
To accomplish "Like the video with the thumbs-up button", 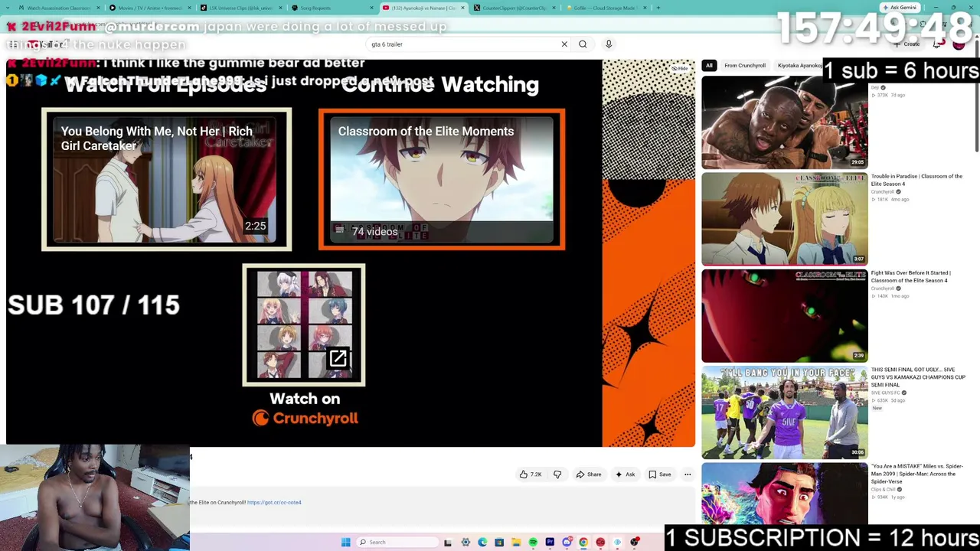I will (530, 474).
